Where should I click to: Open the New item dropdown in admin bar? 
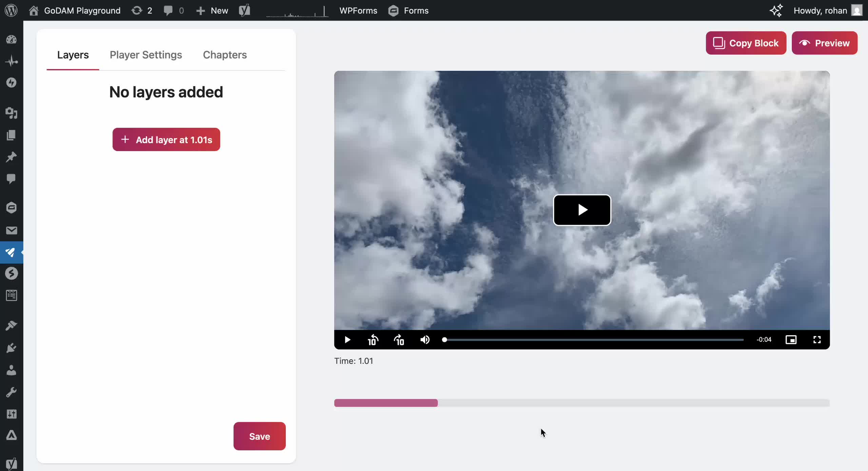click(x=212, y=11)
